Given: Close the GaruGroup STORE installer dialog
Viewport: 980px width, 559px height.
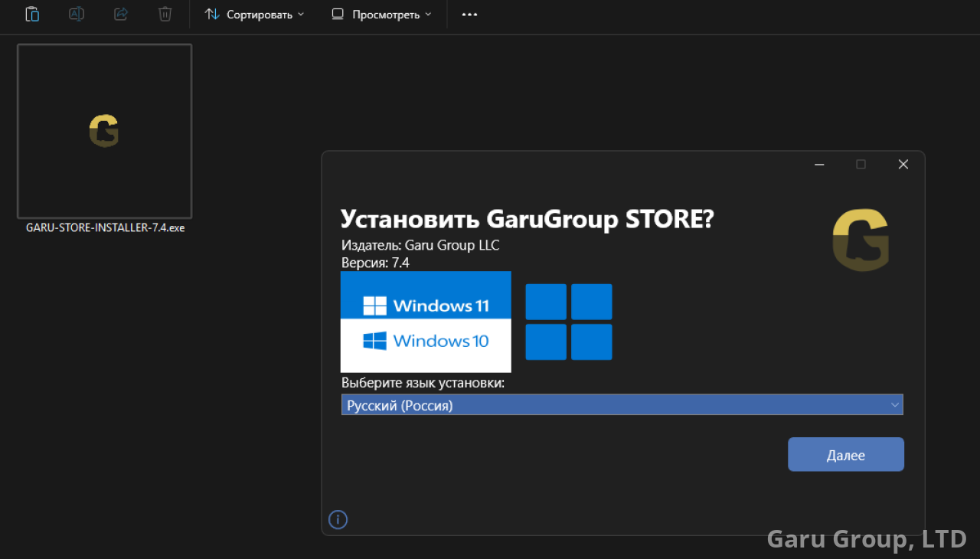Looking at the screenshot, I should [903, 165].
